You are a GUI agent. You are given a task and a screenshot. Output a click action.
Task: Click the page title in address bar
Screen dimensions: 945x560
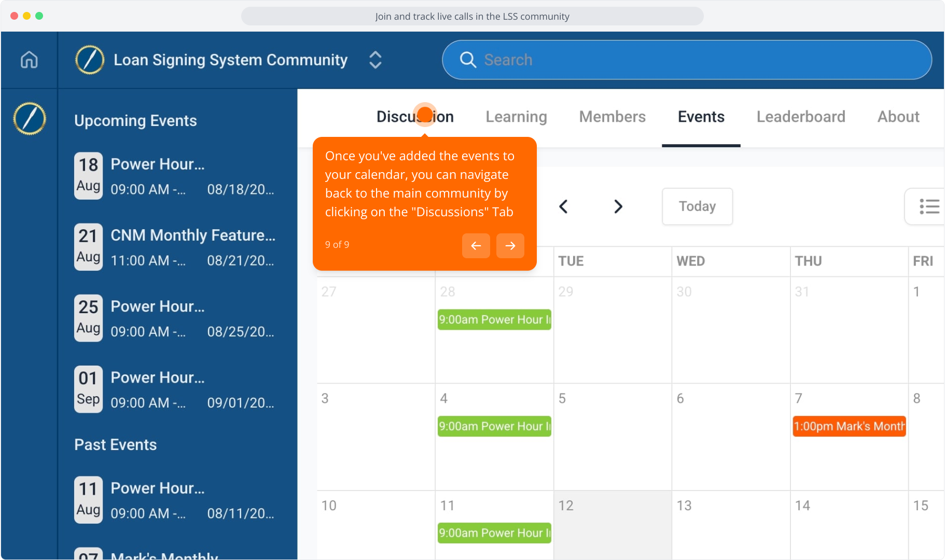point(472,16)
